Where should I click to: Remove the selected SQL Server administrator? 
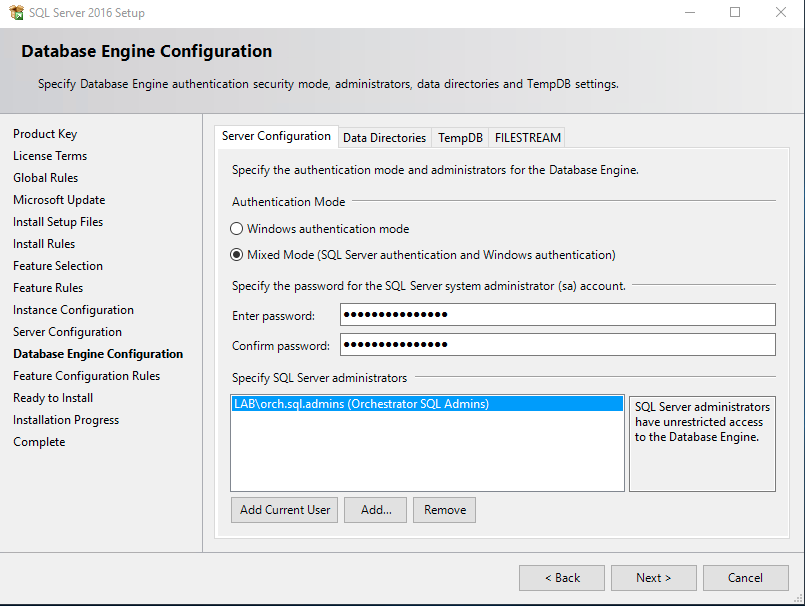click(x=444, y=510)
